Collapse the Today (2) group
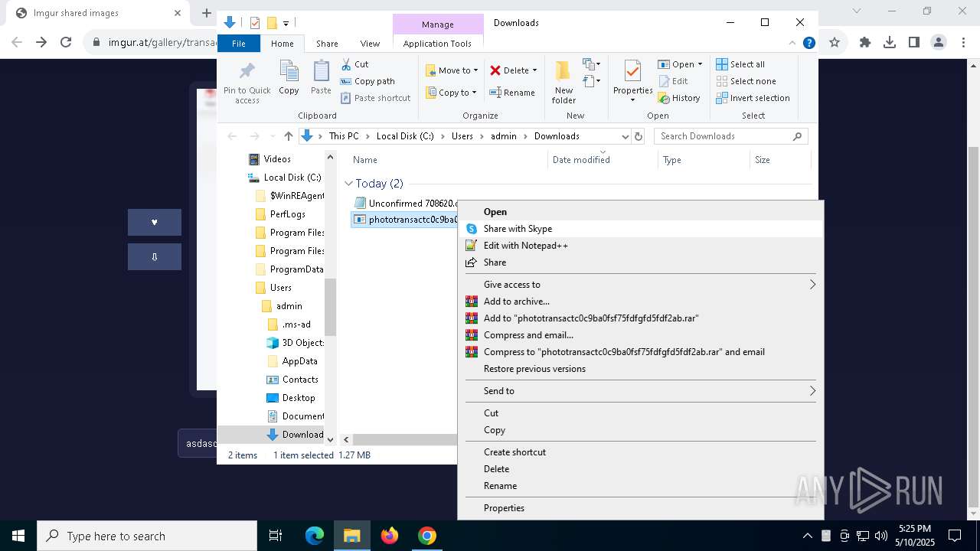The height and width of the screenshot is (551, 980). coord(349,184)
